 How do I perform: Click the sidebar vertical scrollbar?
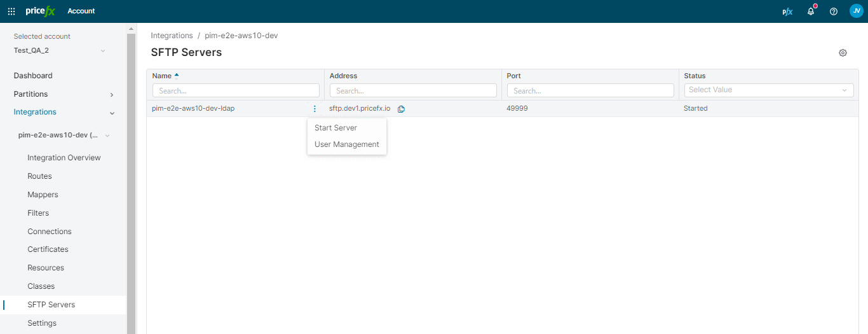(x=132, y=178)
